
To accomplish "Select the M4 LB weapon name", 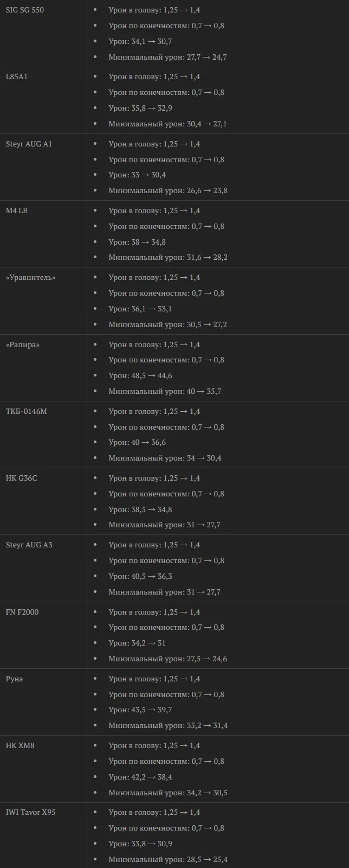I will pyautogui.click(x=17, y=210).
